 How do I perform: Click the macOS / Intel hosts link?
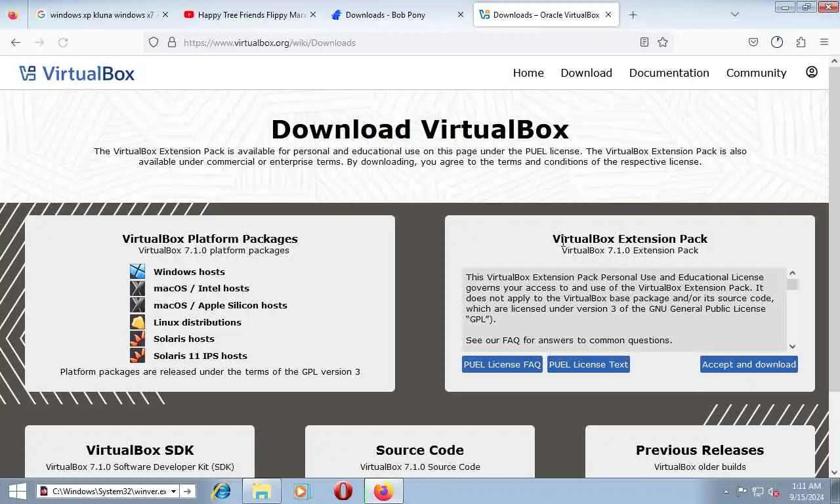[201, 288]
